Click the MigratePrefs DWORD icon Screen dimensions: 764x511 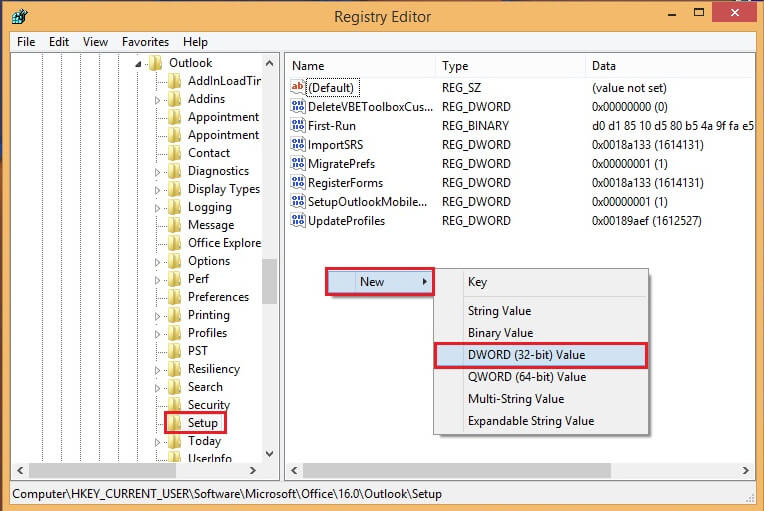tap(298, 164)
